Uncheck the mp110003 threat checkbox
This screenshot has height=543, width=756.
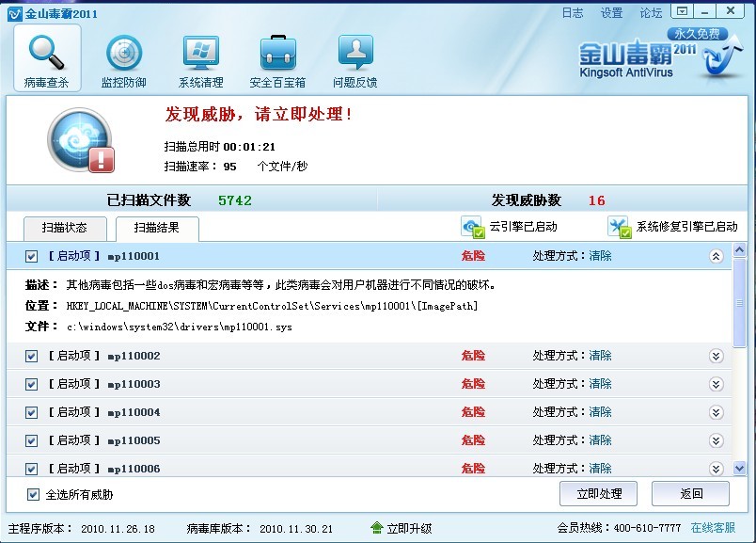click(x=31, y=384)
